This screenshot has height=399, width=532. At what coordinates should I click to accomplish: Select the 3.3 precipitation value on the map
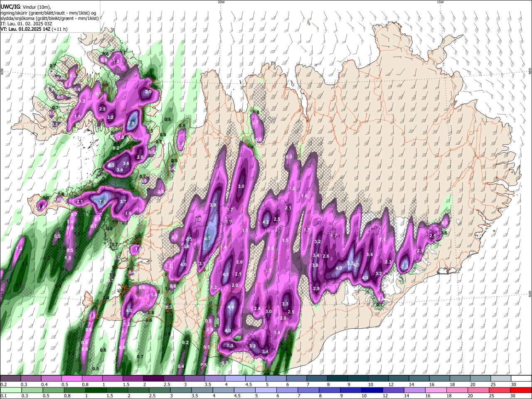click(285, 304)
